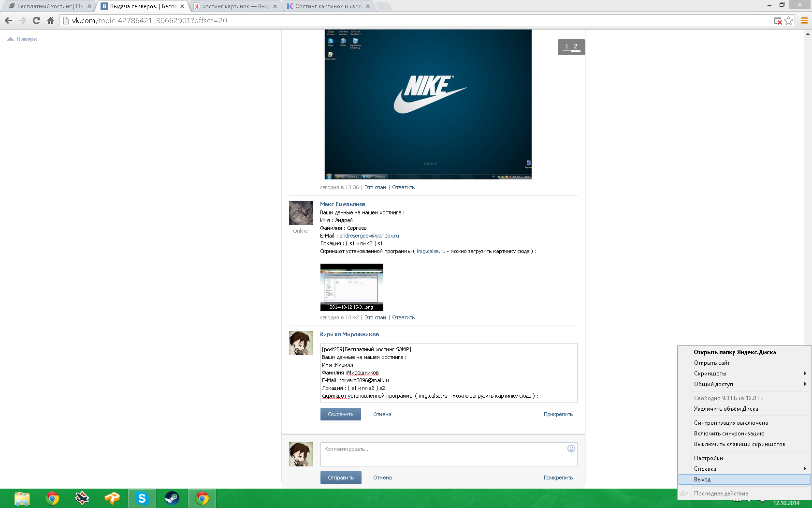Open 'Настройки' in Yandex.Disk menu
This screenshot has width=812, height=508.
pyautogui.click(x=744, y=458)
